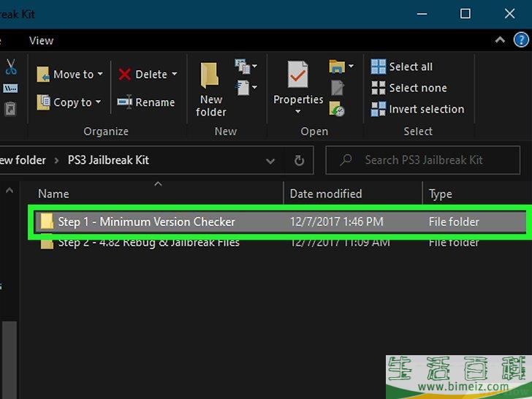
Task: Open the New item dropdown
Action: tap(246, 66)
